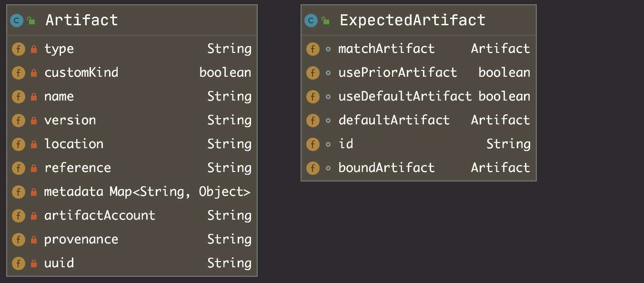This screenshot has width=644, height=283.
Task: Click the reference field name
Action: click(78, 168)
